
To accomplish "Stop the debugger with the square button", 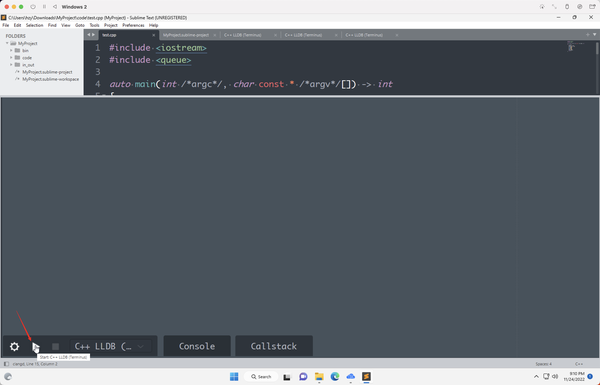I will coord(55,346).
